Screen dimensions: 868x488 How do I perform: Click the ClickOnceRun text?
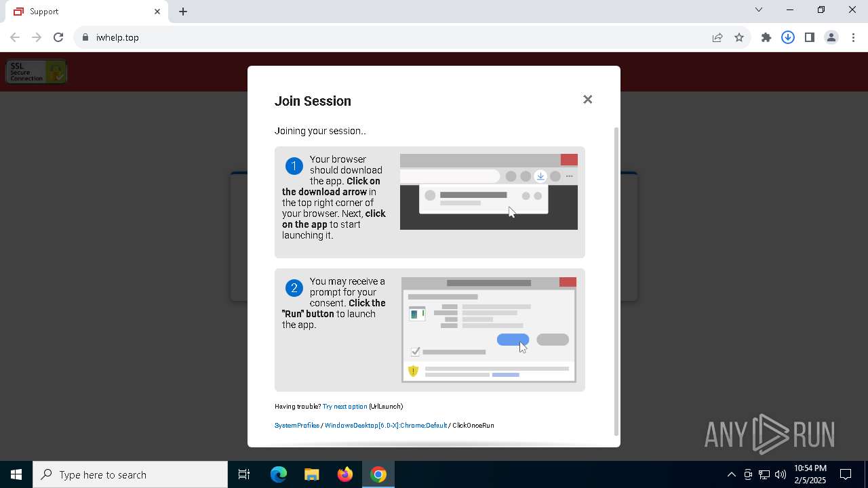(473, 426)
